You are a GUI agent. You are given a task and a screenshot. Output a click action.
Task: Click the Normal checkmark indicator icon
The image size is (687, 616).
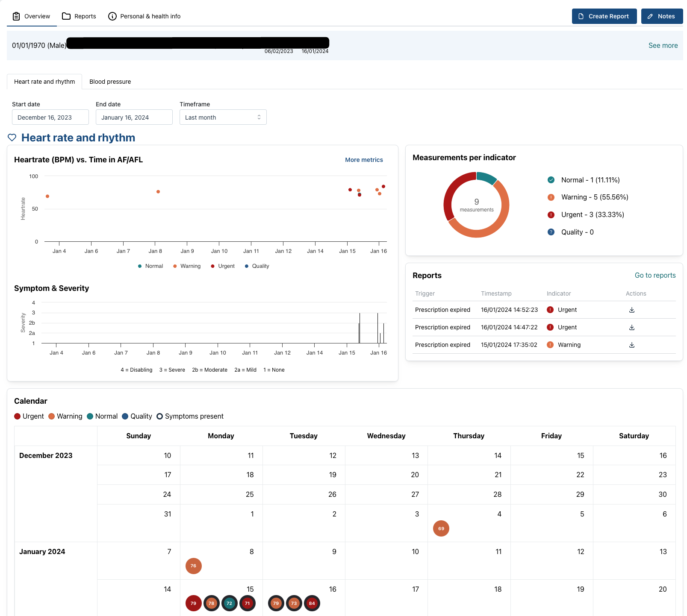551,180
